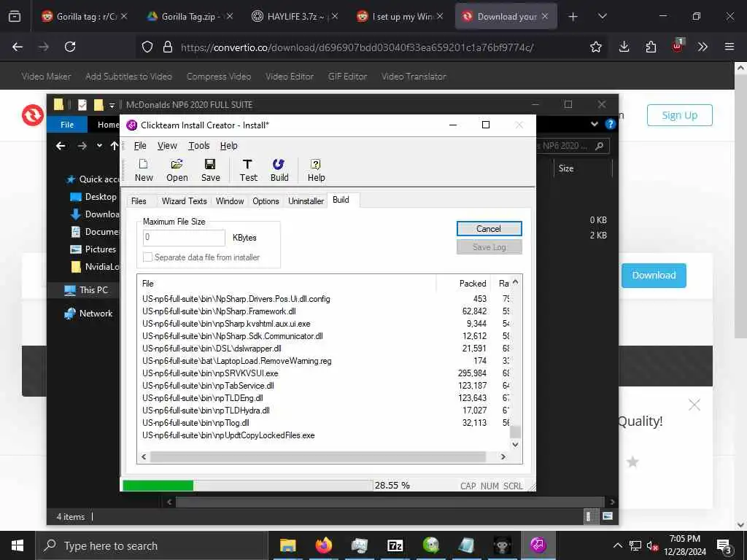The height and width of the screenshot is (560, 747).
Task: Open a new Firefox tab
Action: pos(573,17)
